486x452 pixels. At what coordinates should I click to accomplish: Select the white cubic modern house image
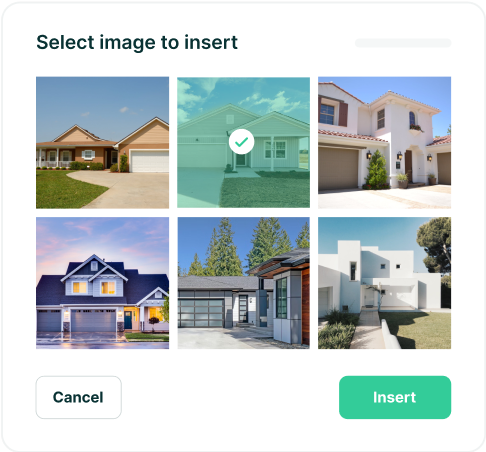pos(384,283)
